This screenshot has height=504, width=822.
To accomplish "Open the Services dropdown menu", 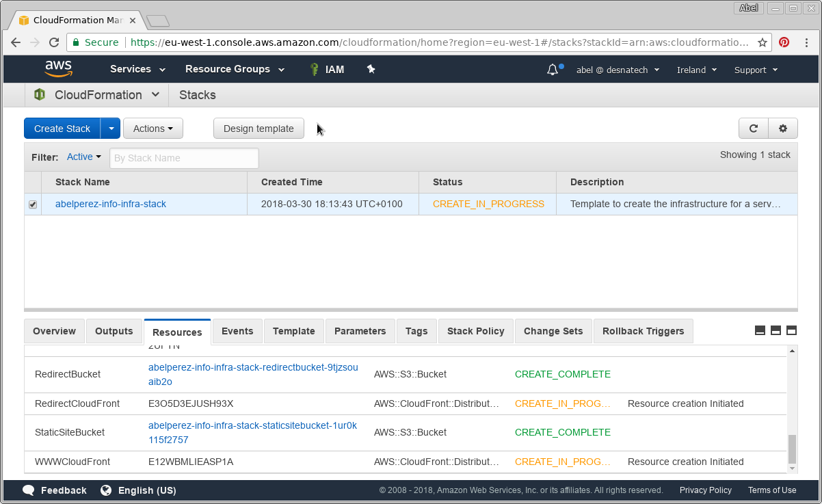I will [x=137, y=69].
